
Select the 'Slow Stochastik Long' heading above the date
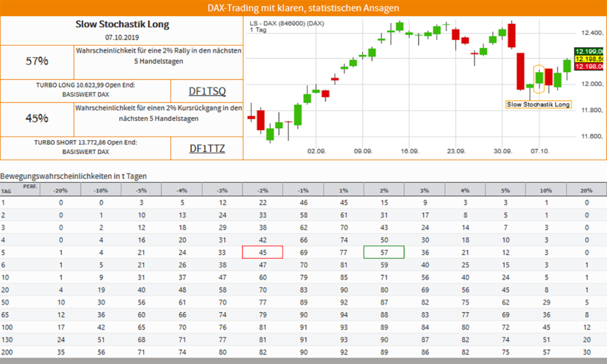click(x=122, y=24)
